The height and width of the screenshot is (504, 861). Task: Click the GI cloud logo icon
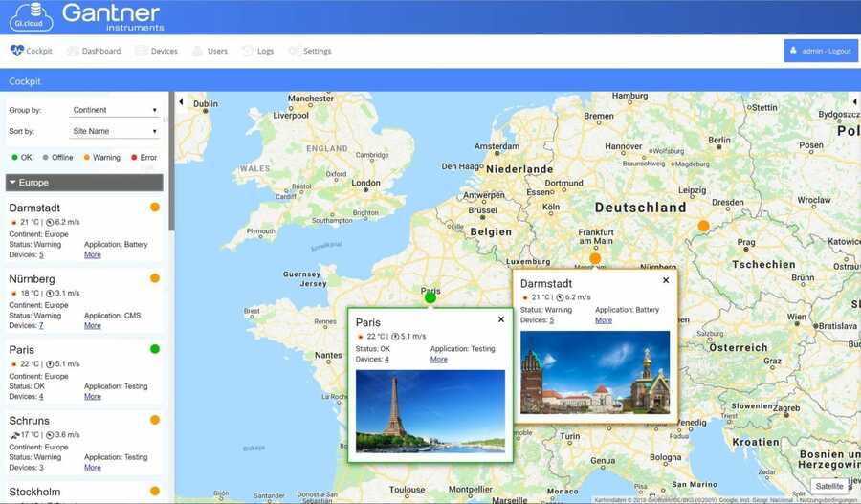(x=31, y=16)
